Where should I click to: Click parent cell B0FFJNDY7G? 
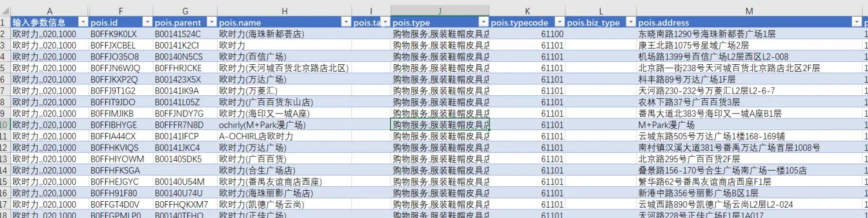point(179,113)
